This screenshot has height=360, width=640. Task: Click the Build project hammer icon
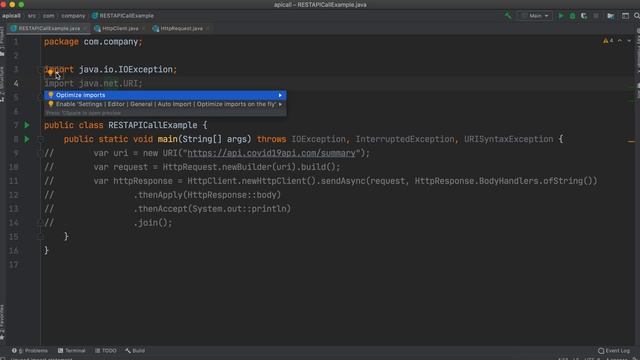(x=508, y=16)
